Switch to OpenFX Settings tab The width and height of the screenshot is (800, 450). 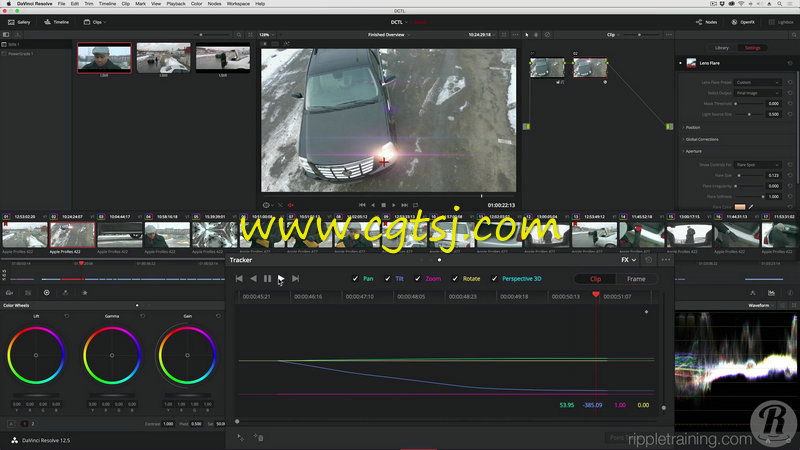pyautogui.click(x=753, y=47)
